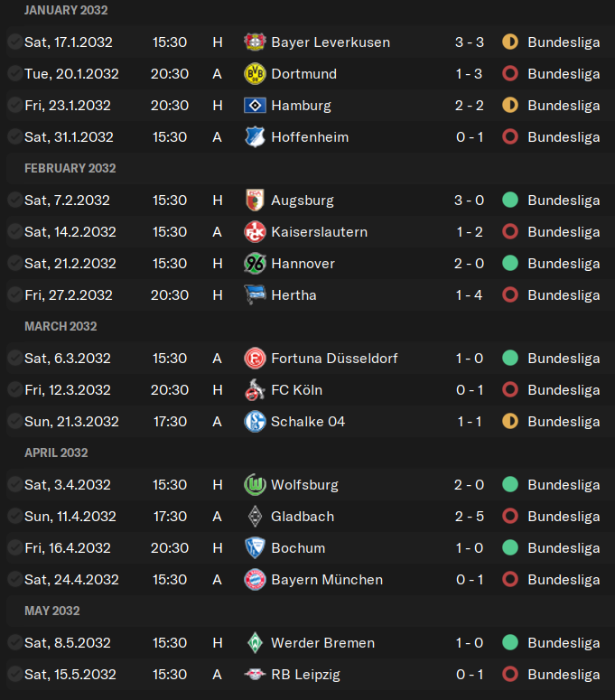This screenshot has width=615, height=700.
Task: Click the Schalke 04 club crest
Action: click(x=255, y=422)
